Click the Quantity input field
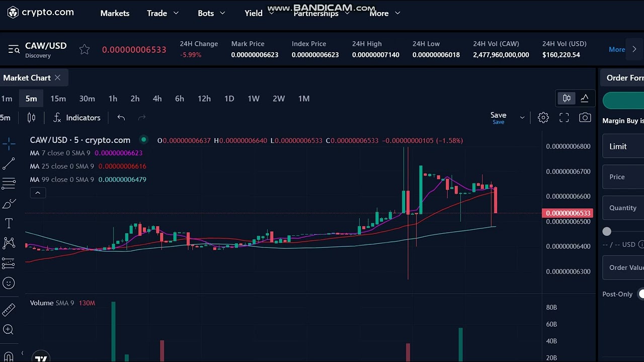 [623, 208]
